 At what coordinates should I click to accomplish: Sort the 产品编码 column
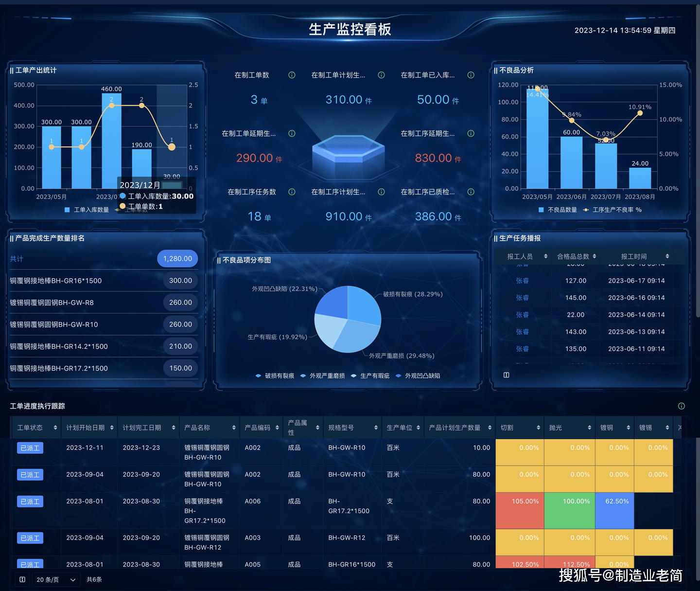pos(277,428)
